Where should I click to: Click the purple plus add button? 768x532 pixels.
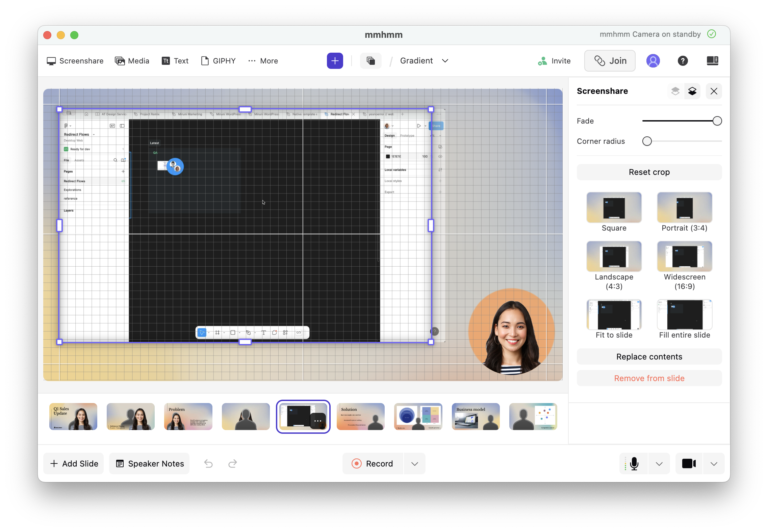click(335, 61)
